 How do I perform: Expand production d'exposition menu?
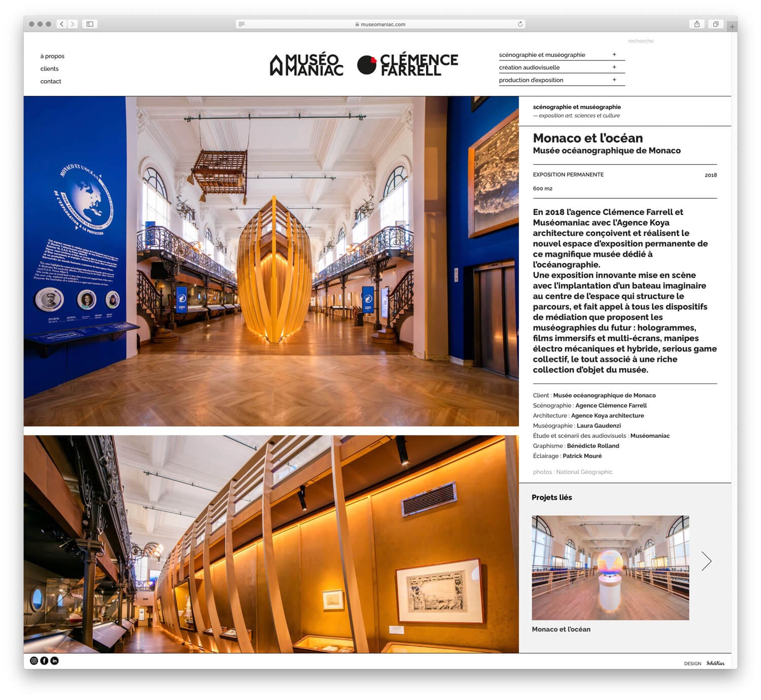tap(614, 80)
